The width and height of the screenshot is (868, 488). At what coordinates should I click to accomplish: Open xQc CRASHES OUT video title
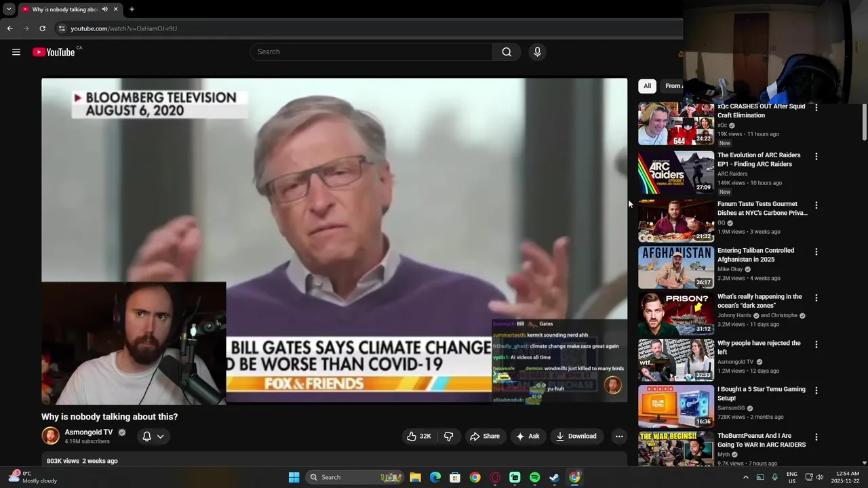pos(762,111)
